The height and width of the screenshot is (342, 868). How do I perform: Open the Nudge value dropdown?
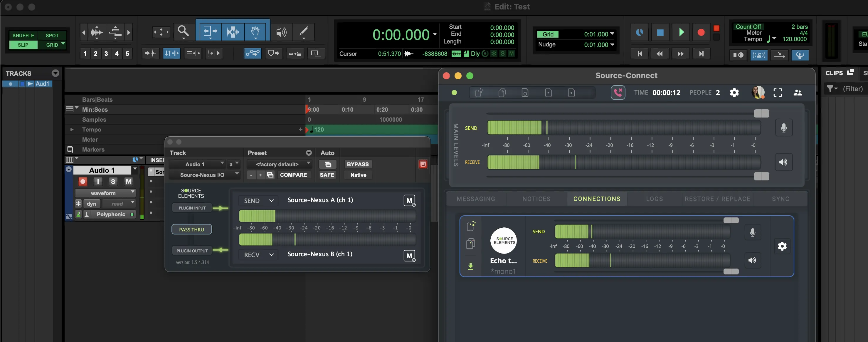click(612, 45)
